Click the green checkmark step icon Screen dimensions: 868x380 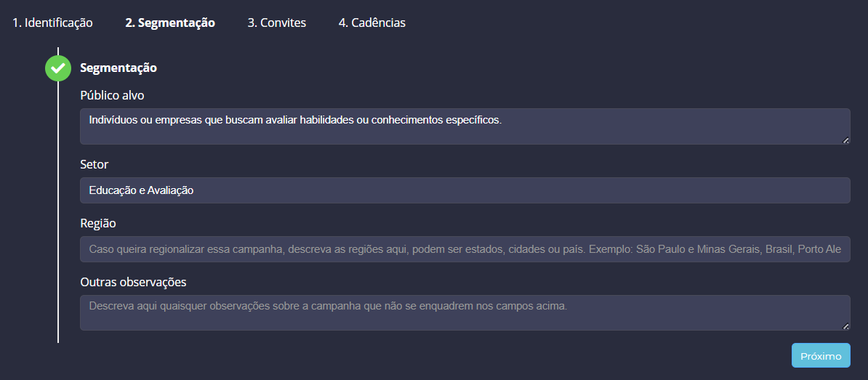58,68
